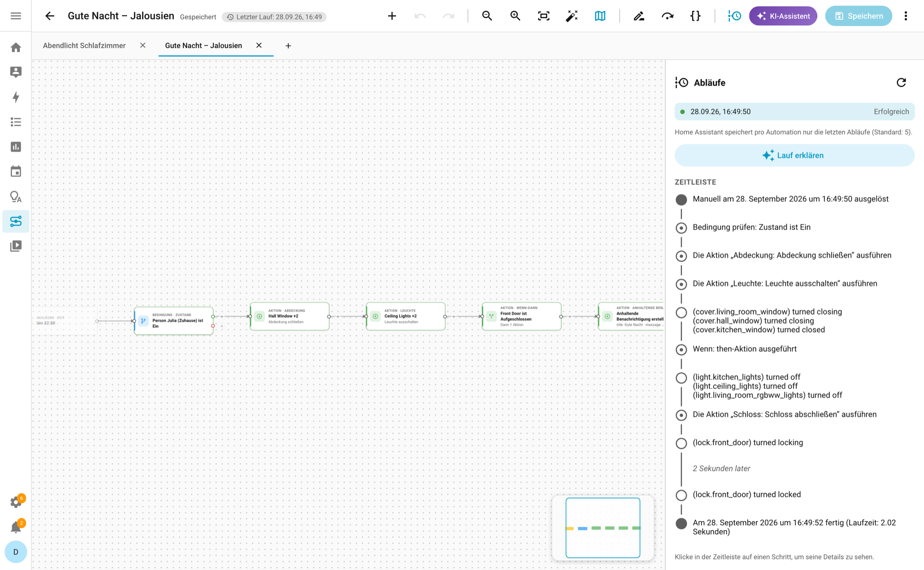Open the Letzter Lauf 28.09.26 chip
The image size is (924, 570).
274,17
